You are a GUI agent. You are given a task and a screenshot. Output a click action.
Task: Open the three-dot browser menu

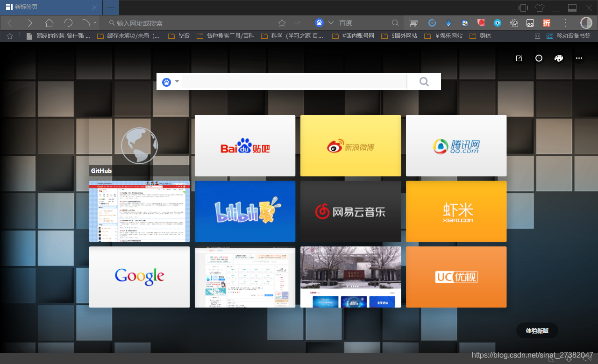click(565, 23)
